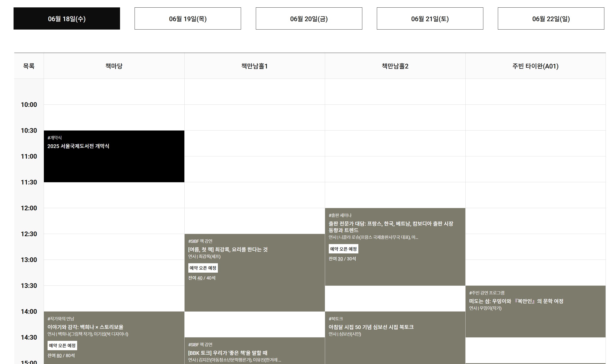Open 아침달 시집 50 기념 북토크
This screenshot has width=610, height=364.
coord(371,327)
